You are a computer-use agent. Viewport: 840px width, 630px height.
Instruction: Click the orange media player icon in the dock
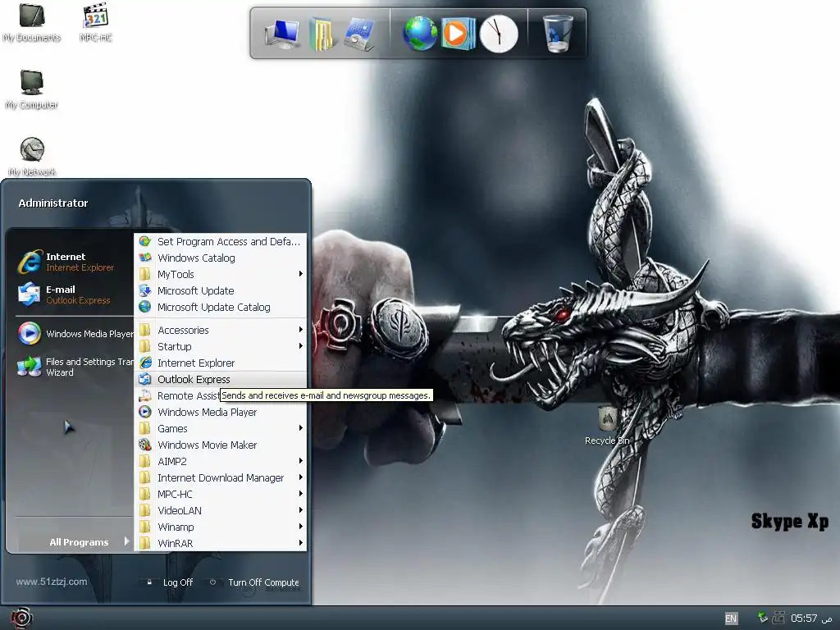(x=458, y=34)
